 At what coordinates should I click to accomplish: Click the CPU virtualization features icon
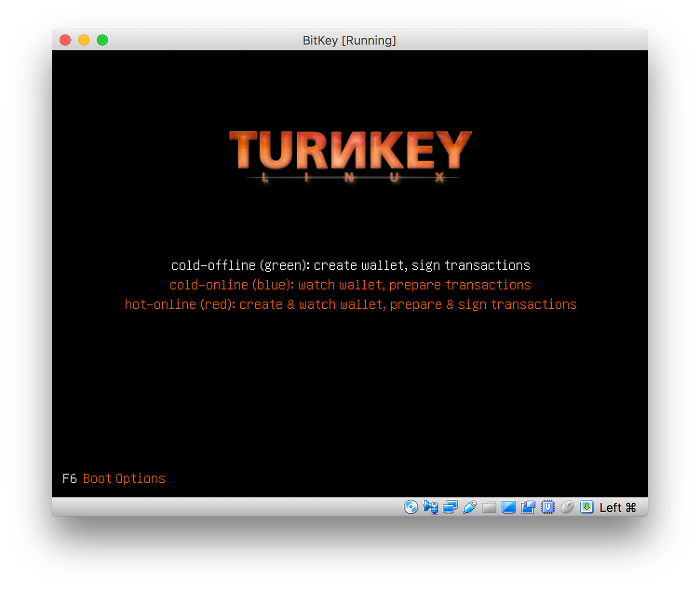point(548,507)
